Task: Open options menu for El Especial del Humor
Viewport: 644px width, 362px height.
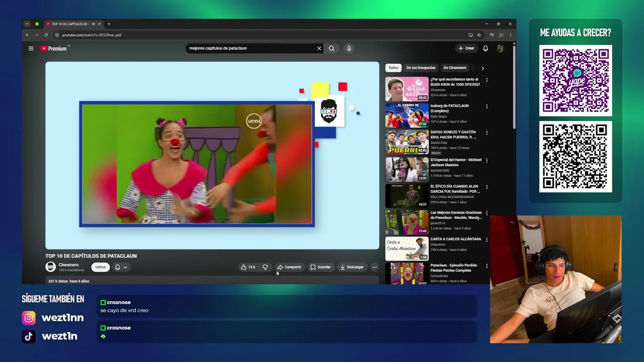Action: pyautogui.click(x=487, y=160)
